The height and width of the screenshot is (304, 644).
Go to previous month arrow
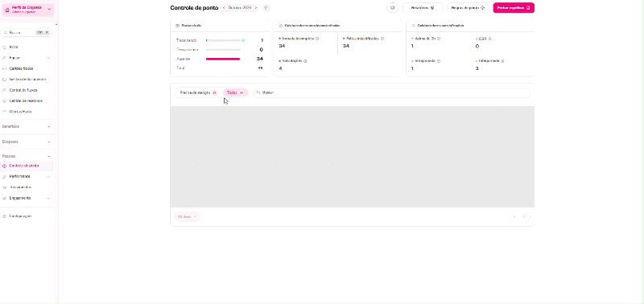pyautogui.click(x=224, y=7)
